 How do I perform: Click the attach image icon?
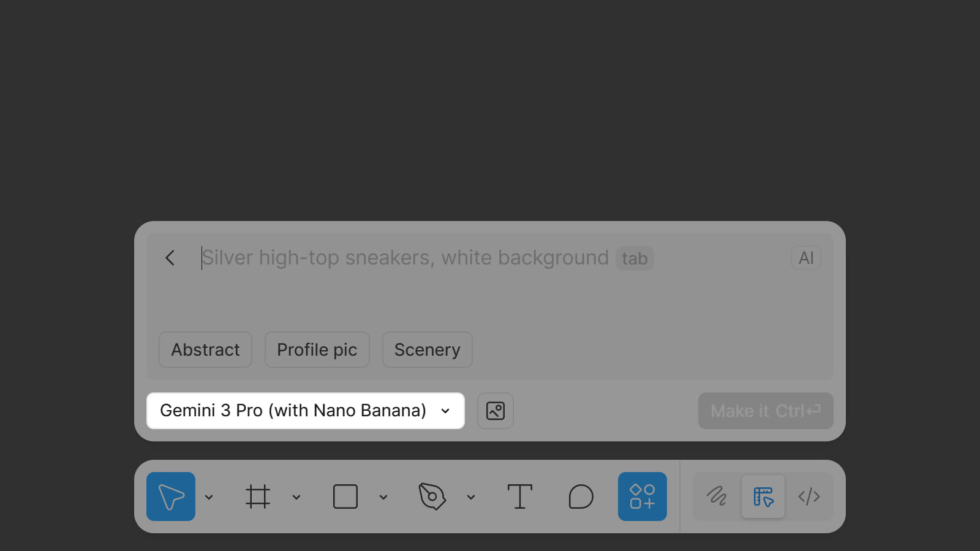coord(496,411)
